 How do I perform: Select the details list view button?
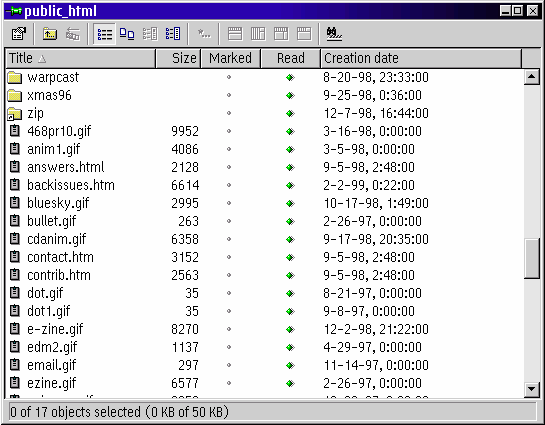point(105,34)
